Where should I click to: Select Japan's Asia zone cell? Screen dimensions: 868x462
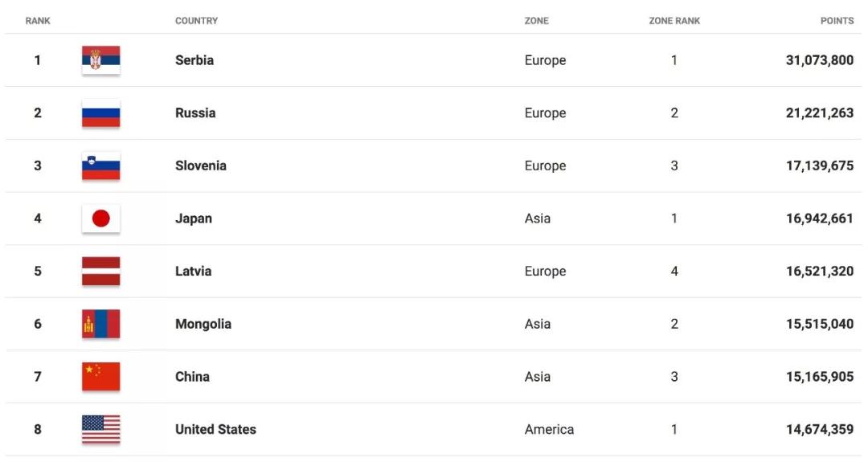click(x=538, y=219)
